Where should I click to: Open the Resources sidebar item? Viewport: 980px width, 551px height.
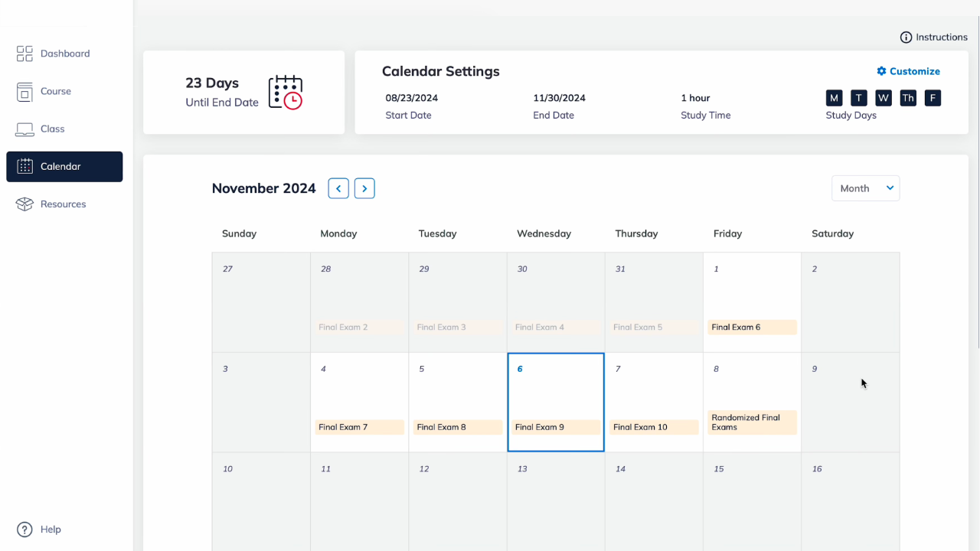click(64, 204)
